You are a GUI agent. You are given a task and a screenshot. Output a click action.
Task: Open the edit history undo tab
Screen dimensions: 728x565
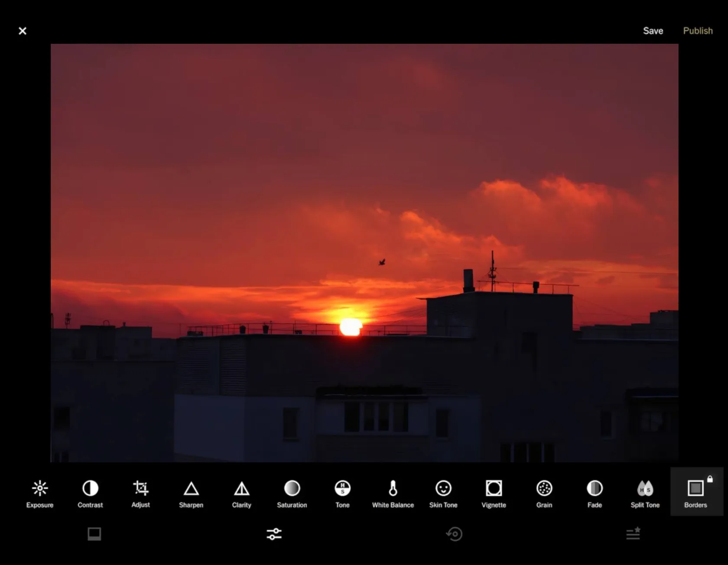[454, 534]
